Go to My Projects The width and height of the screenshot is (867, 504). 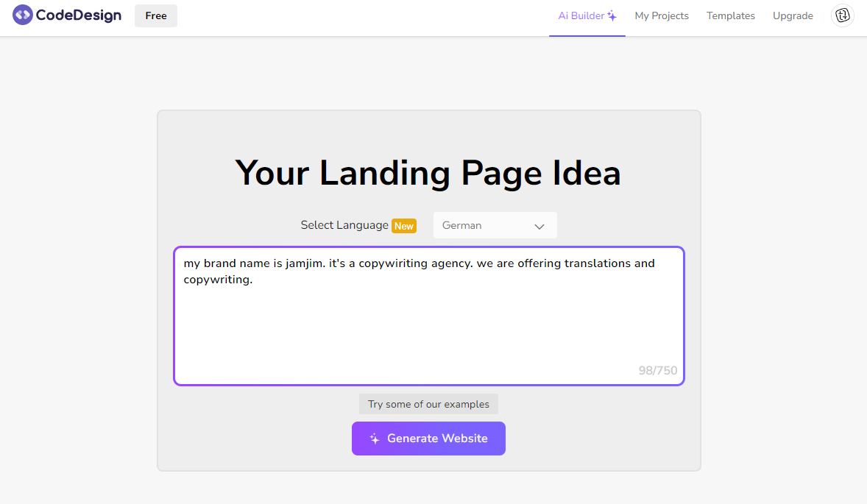[662, 16]
